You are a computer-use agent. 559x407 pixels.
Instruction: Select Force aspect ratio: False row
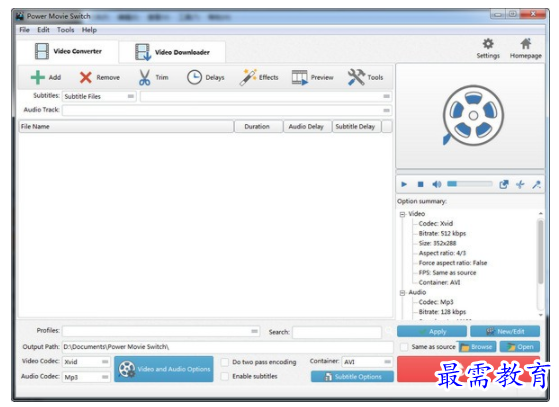[453, 263]
